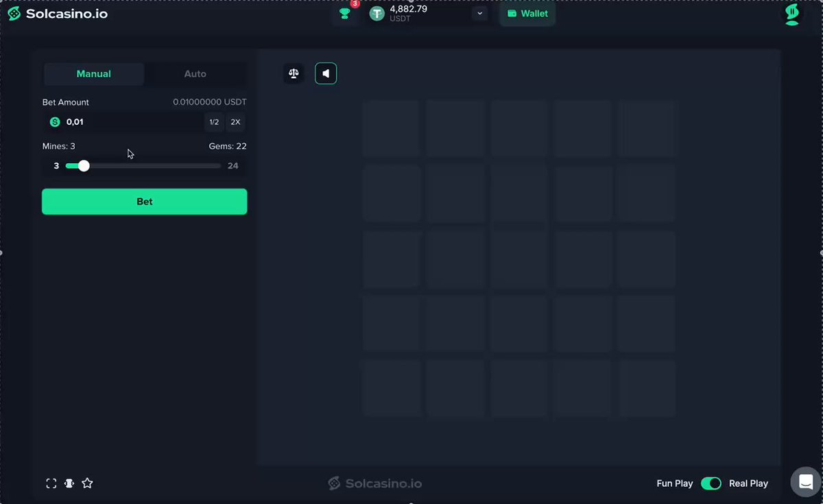Click the mines slider handle
The width and height of the screenshot is (823, 504).
[84, 166]
